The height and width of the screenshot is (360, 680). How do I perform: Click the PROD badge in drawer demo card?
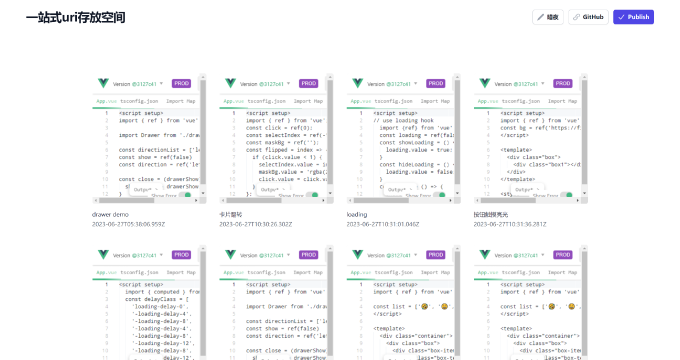click(x=181, y=83)
